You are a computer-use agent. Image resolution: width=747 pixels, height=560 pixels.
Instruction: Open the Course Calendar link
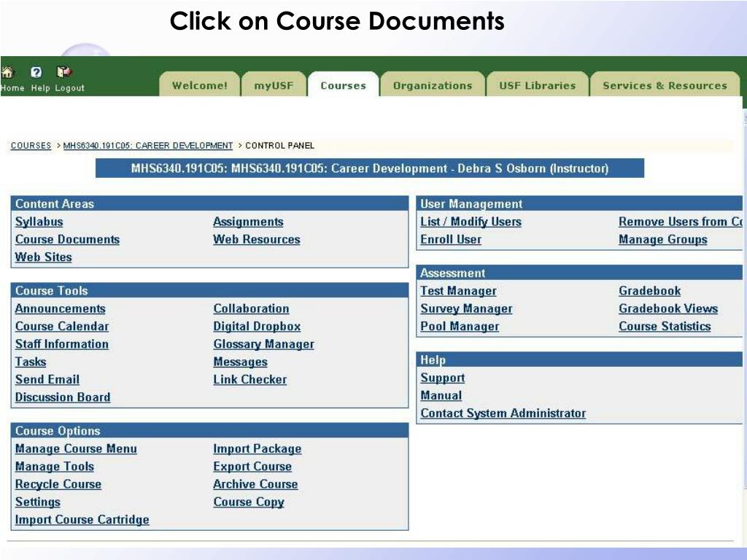(62, 326)
